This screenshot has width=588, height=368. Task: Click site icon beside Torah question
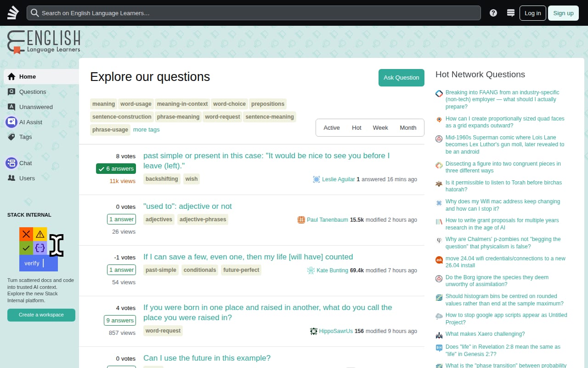point(439,184)
